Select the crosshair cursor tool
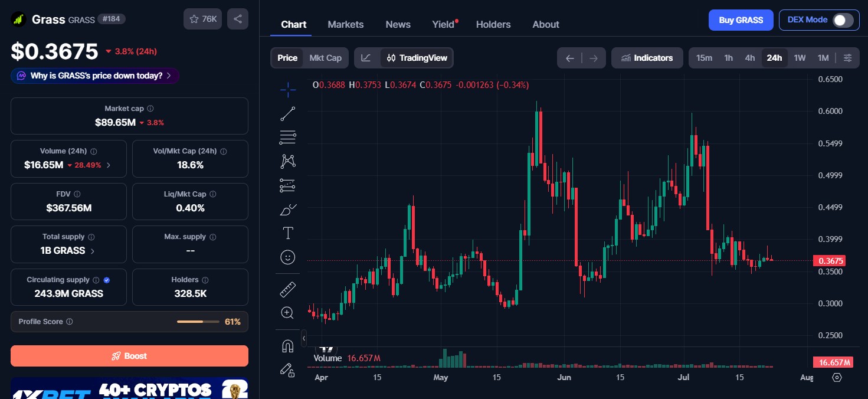 click(288, 90)
